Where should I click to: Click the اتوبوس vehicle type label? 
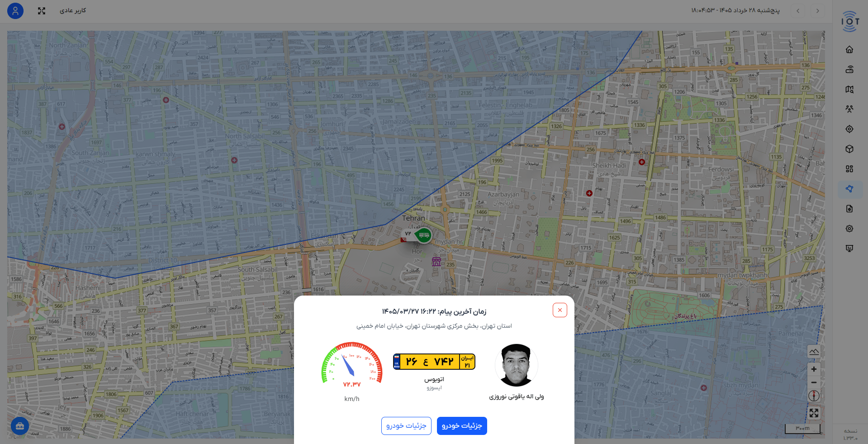tap(434, 379)
